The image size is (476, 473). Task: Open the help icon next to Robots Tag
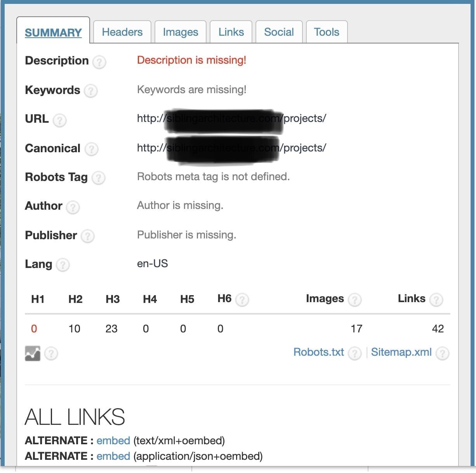coord(98,178)
